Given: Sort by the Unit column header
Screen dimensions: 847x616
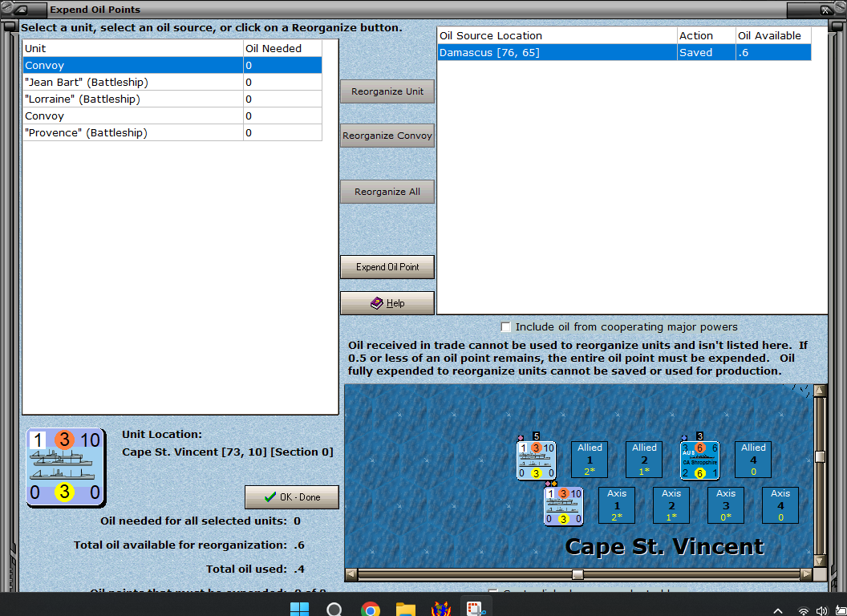Looking at the screenshot, I should coord(133,48).
